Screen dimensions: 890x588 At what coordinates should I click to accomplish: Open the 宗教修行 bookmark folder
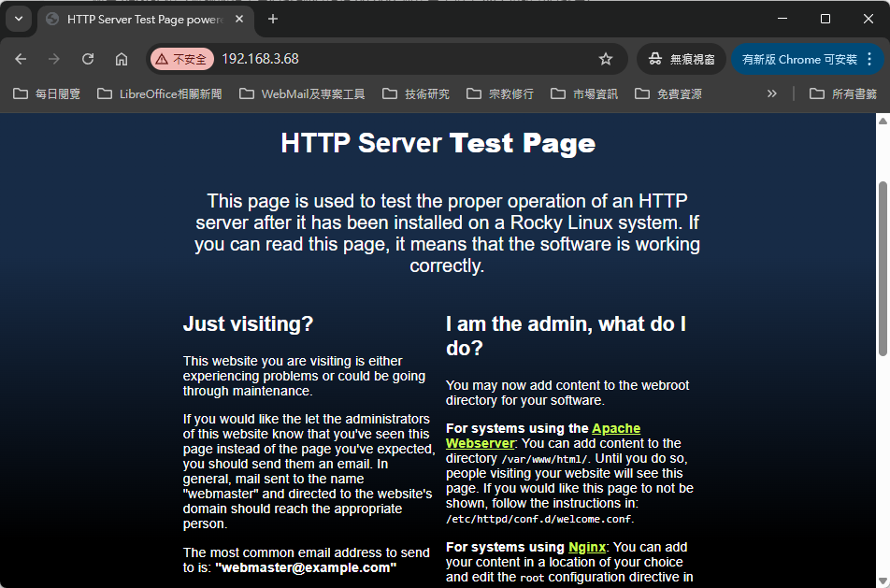pos(500,93)
